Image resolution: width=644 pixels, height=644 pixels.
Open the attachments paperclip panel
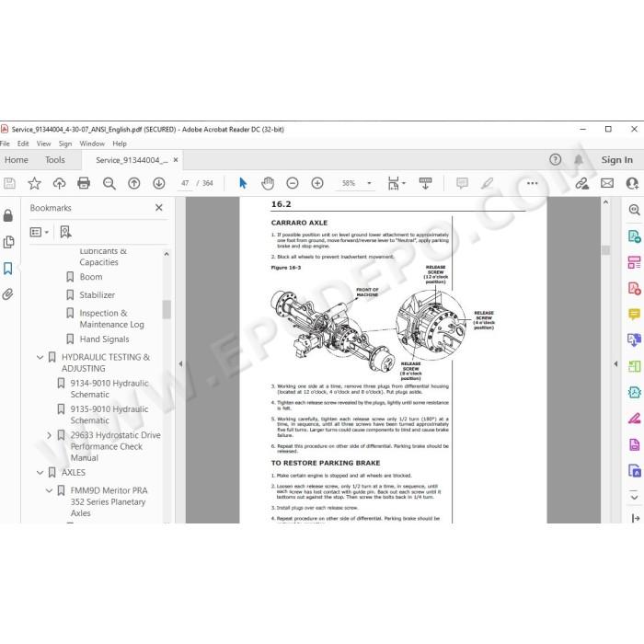[x=8, y=294]
